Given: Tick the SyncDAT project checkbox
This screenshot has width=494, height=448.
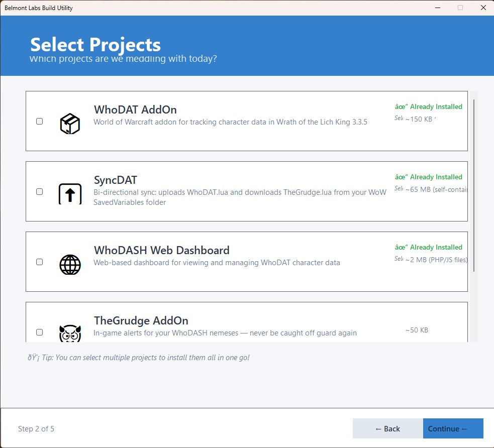Looking at the screenshot, I should (x=40, y=191).
